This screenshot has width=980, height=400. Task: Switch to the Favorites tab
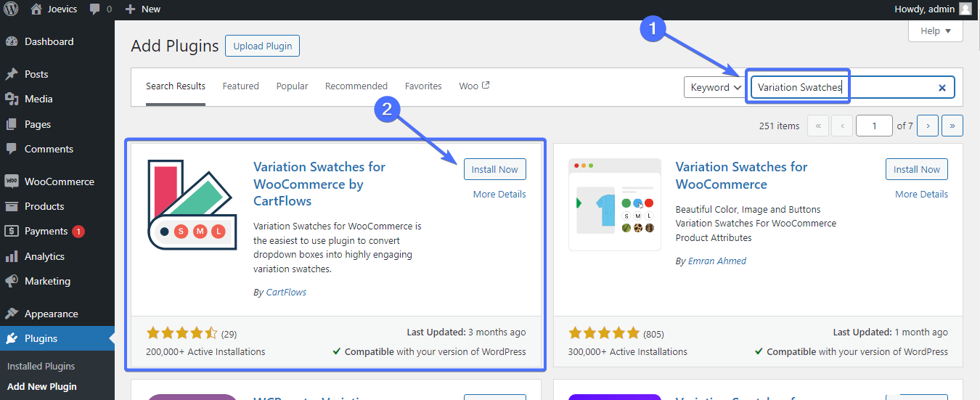pos(423,86)
